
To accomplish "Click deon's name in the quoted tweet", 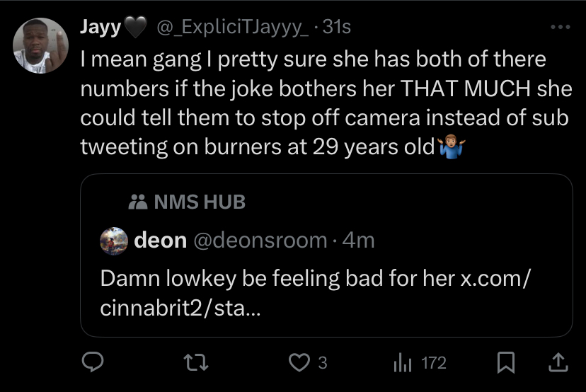I will tap(160, 241).
